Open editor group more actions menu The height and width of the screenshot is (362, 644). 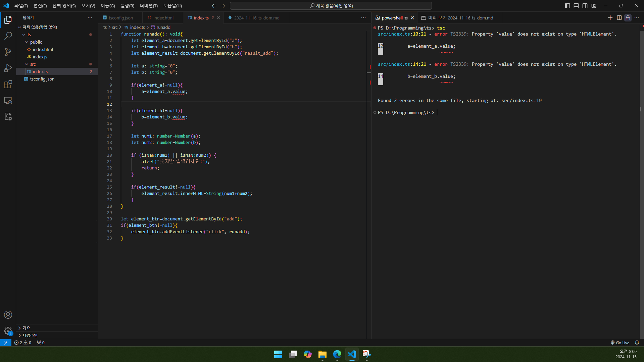point(363,18)
